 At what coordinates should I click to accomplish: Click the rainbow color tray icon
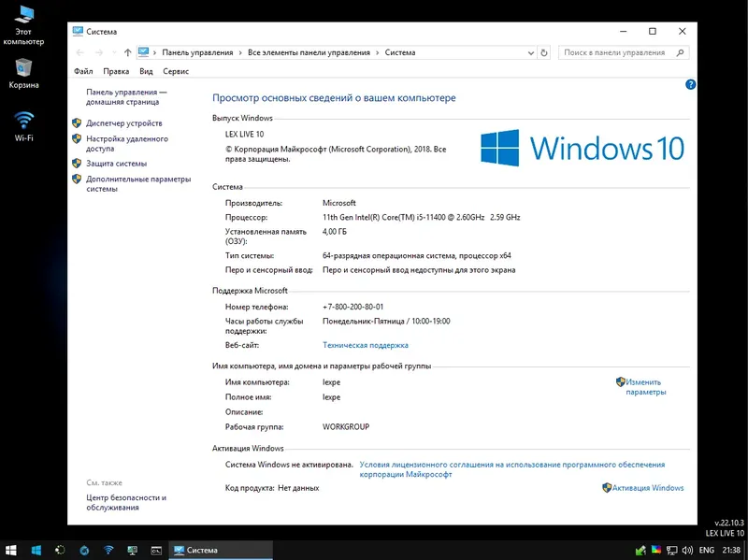[656, 550]
